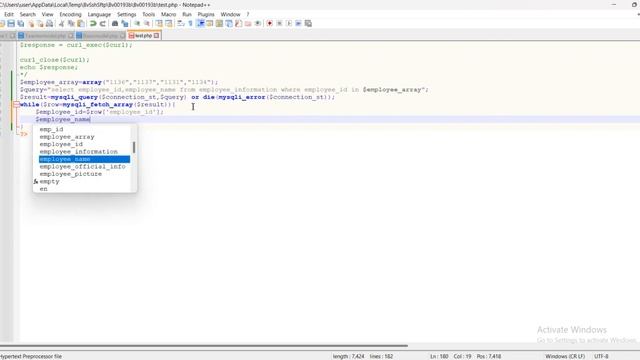
Task: Close the test.php tab
Action: (156, 36)
